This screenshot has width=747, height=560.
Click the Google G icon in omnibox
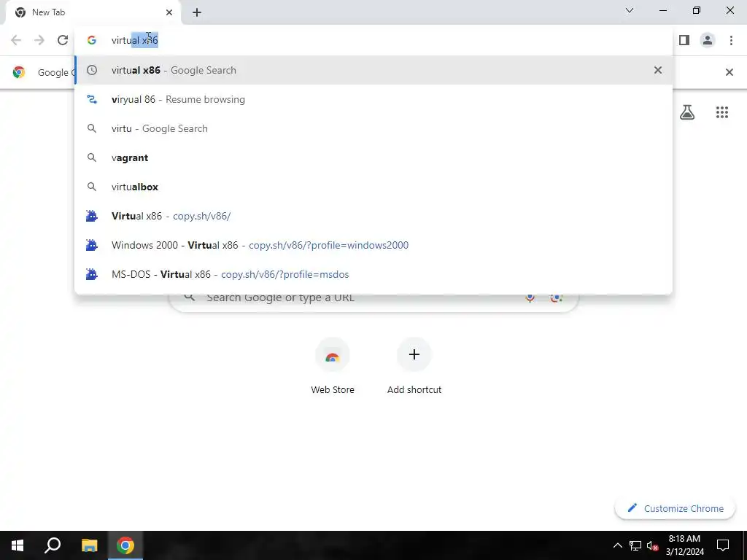coord(92,40)
